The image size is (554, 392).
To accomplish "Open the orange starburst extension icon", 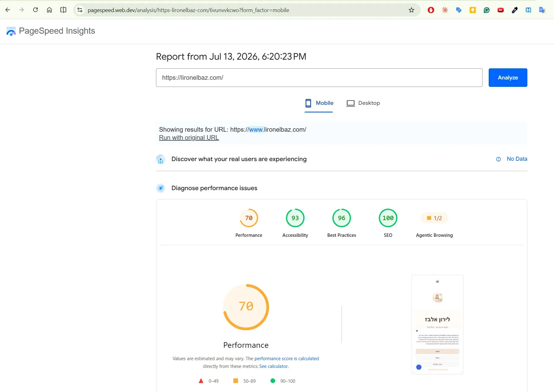I will coord(445,10).
